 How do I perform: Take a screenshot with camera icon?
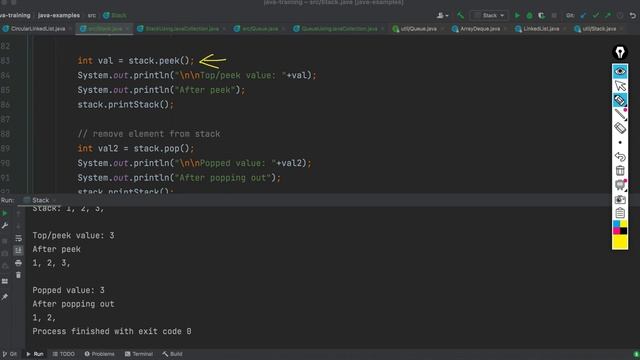pyautogui.click(x=620, y=199)
